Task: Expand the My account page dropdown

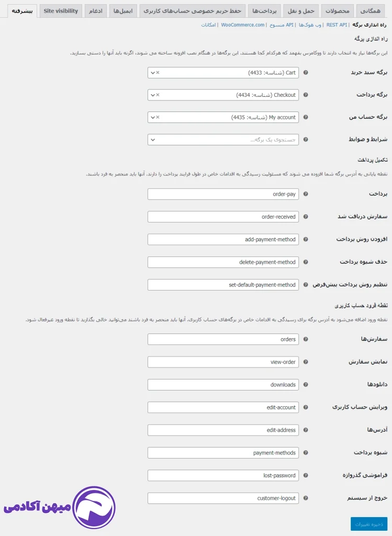Action: tap(152, 117)
